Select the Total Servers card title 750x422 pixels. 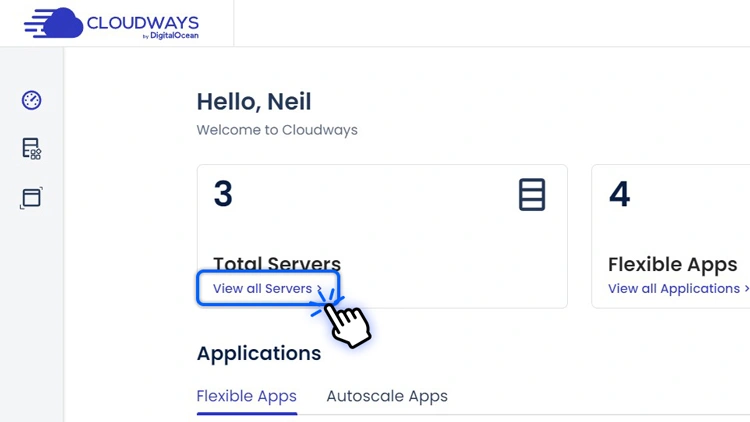(277, 264)
